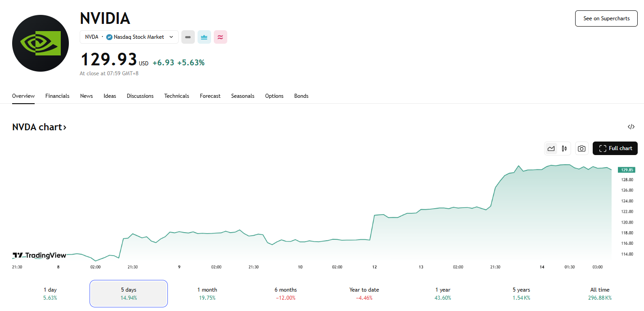The height and width of the screenshot is (311, 644).
Task: Click the gray dash badge icon
Action: tap(188, 37)
